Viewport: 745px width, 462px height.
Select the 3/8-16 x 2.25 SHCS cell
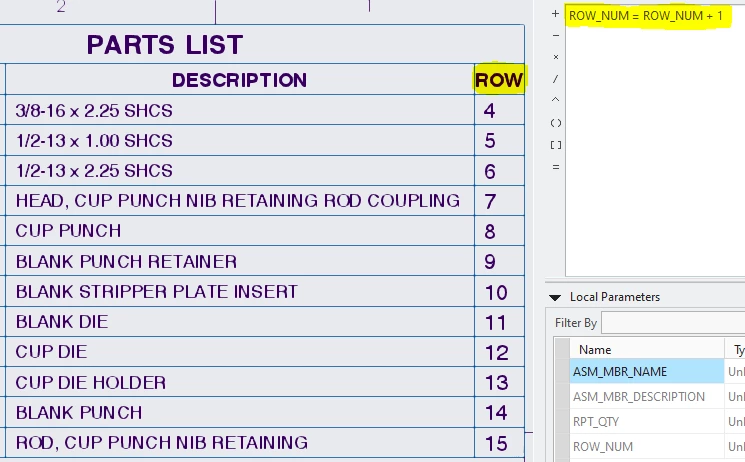pos(240,110)
